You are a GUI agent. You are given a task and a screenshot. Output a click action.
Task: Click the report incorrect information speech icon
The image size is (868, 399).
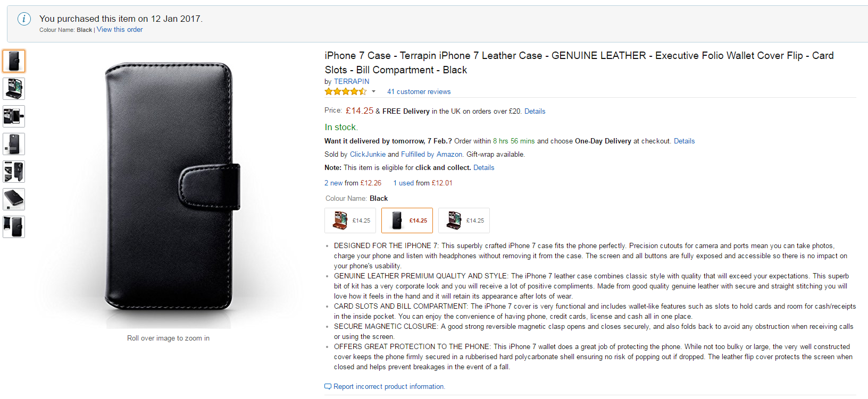(x=328, y=386)
